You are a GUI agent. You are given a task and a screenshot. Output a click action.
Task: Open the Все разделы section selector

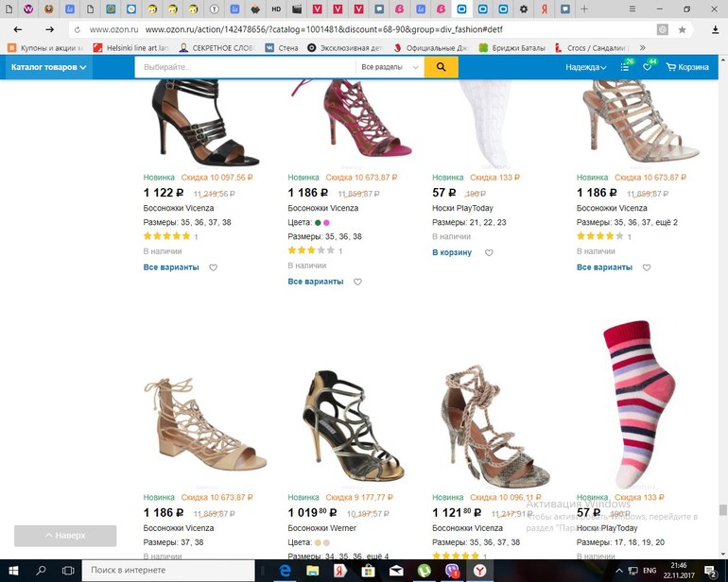pos(389,67)
